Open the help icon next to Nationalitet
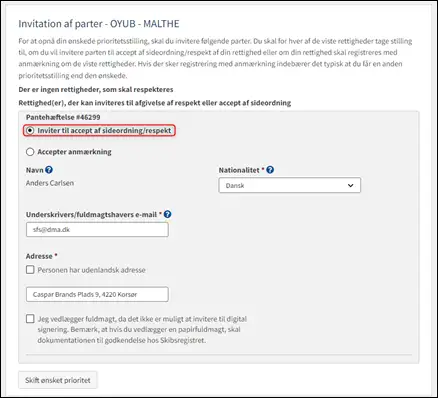This screenshot has width=438, height=398. 270,170
